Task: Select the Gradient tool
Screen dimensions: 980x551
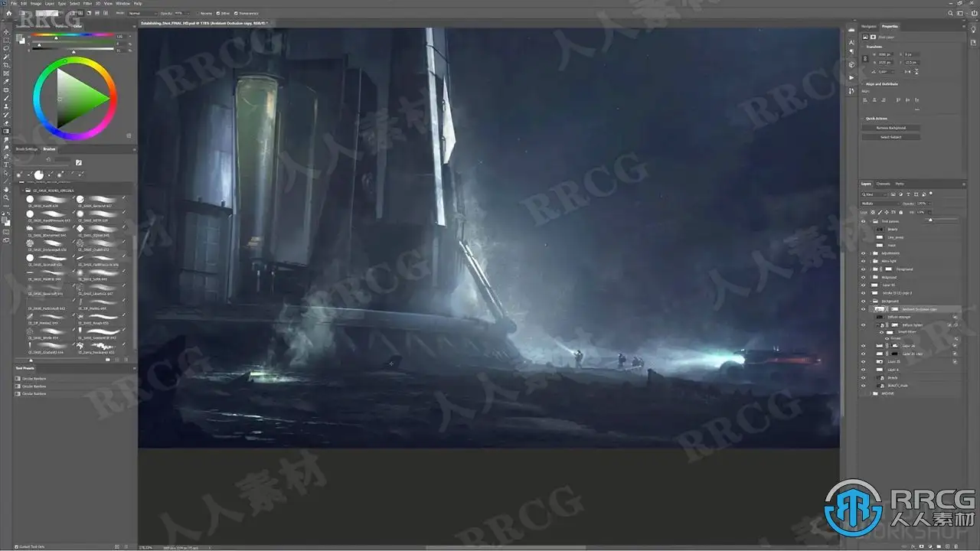Action: click(7, 131)
